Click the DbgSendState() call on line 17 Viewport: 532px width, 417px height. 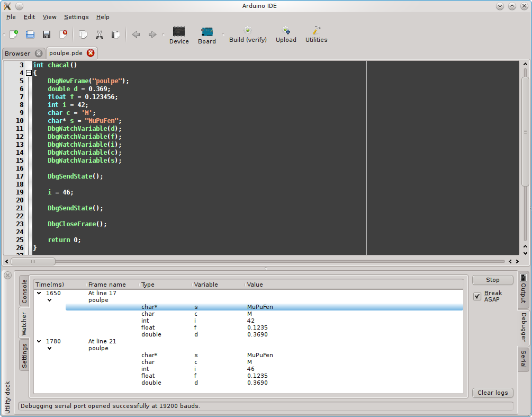click(x=75, y=176)
